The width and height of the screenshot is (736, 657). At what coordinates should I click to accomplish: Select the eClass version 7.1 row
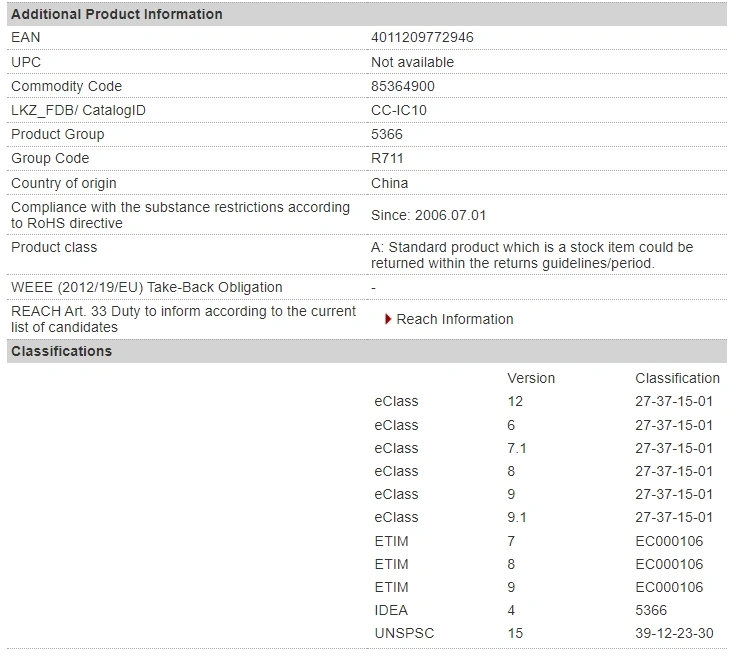click(x=544, y=448)
